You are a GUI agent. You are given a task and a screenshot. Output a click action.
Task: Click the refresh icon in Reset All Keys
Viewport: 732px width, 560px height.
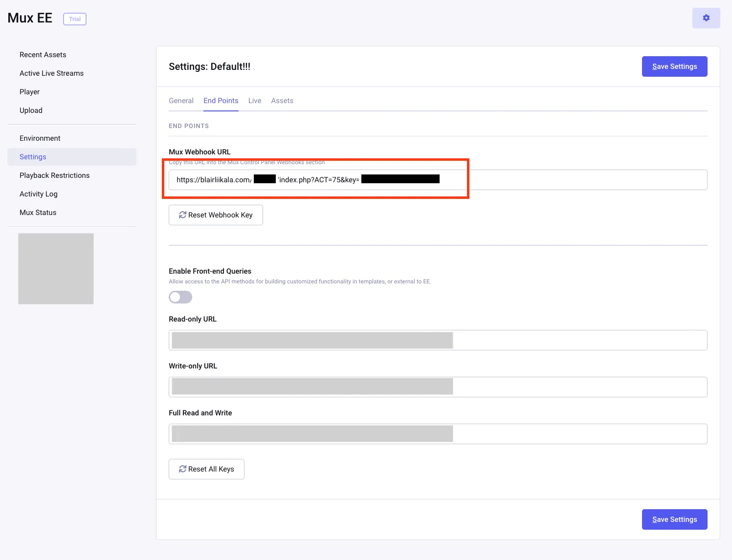point(182,469)
